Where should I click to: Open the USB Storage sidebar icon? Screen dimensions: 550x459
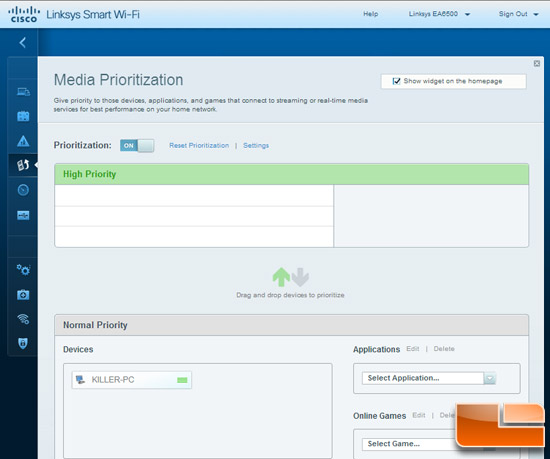pyautogui.click(x=23, y=215)
